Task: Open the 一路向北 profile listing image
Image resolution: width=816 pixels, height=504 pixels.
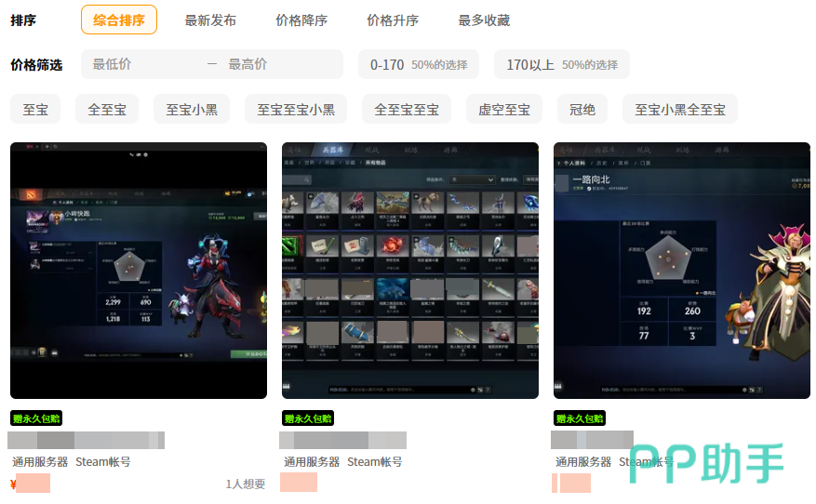Action: 682,271
